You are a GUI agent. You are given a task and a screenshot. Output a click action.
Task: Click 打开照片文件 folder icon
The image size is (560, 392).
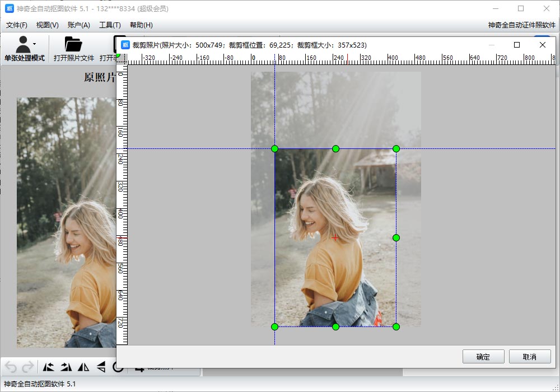73,45
